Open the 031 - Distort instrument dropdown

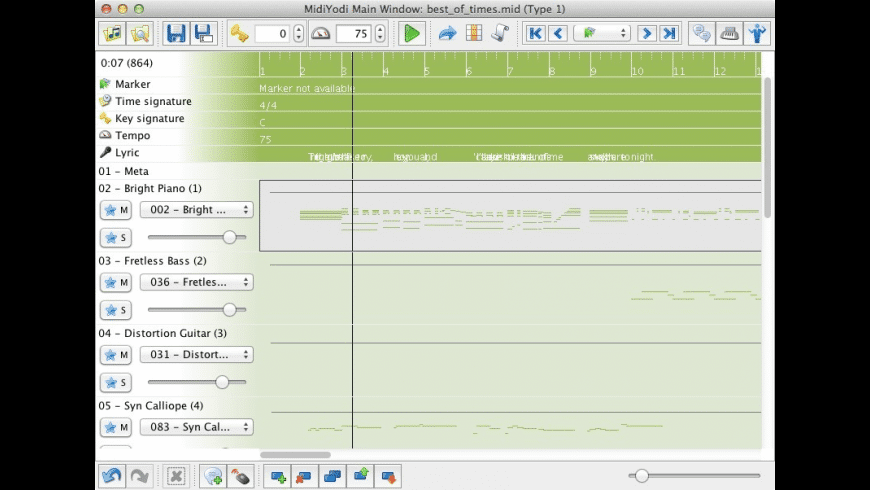197,355
